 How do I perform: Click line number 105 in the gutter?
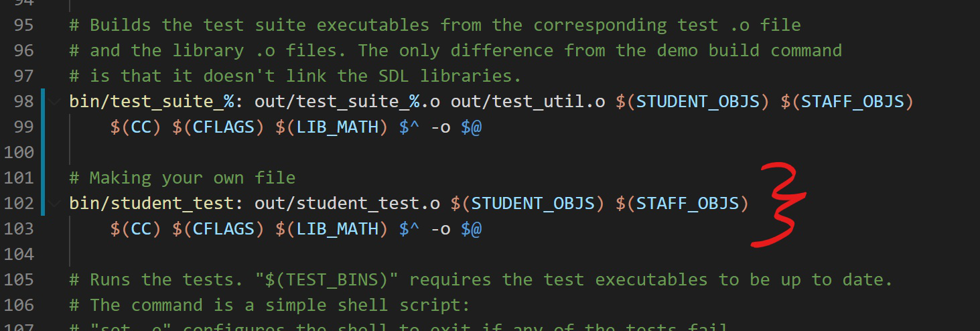click(19, 280)
